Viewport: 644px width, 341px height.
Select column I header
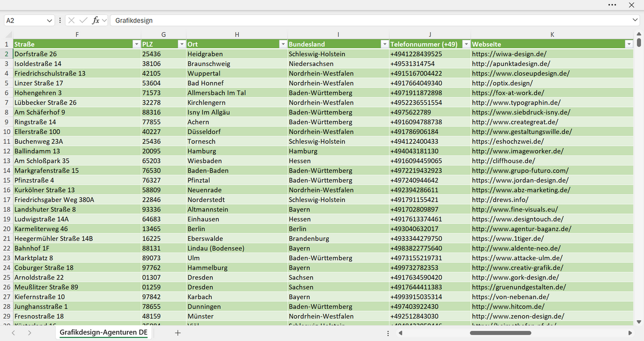pos(338,34)
